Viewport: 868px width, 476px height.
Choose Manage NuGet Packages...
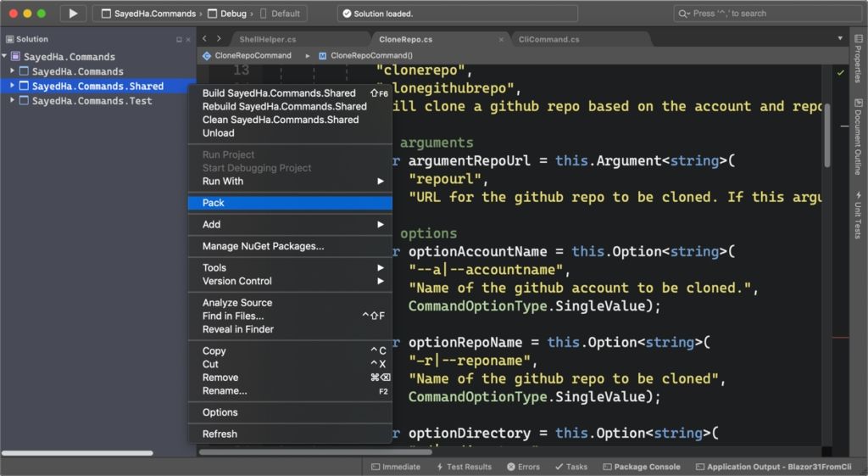click(x=290, y=246)
